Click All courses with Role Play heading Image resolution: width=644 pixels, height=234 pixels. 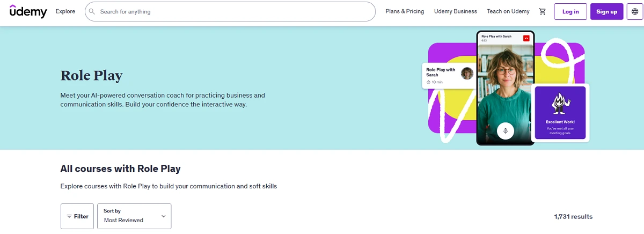[x=120, y=169]
